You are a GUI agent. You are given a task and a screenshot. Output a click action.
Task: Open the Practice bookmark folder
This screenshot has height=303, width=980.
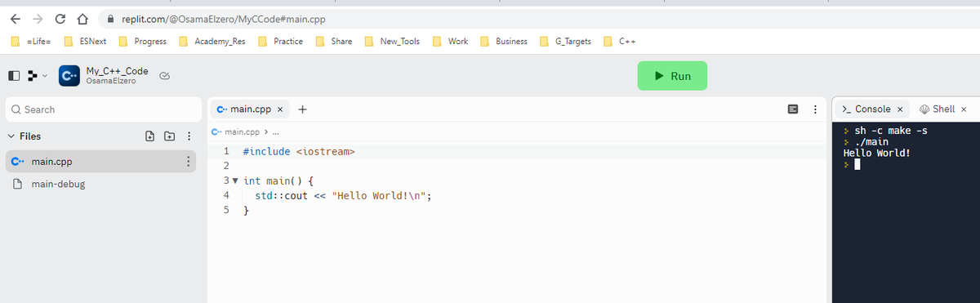(281, 41)
